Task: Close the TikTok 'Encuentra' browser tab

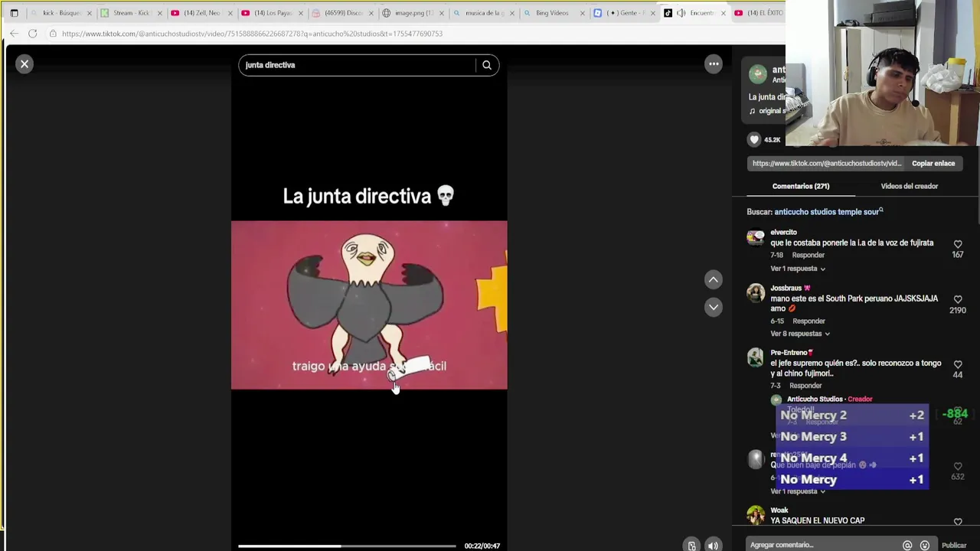Action: pos(723,13)
